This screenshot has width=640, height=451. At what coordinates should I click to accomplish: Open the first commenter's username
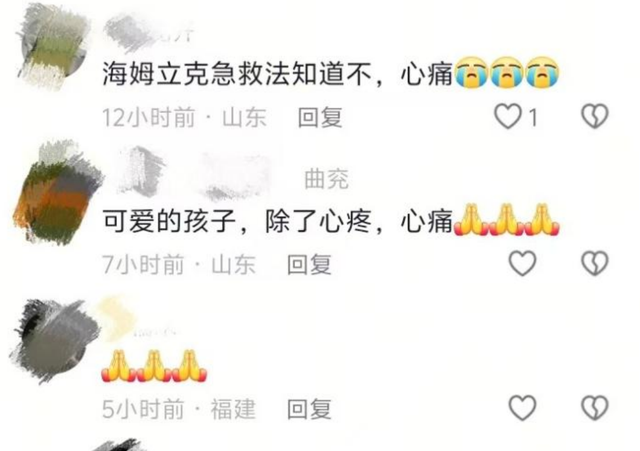coord(147,33)
